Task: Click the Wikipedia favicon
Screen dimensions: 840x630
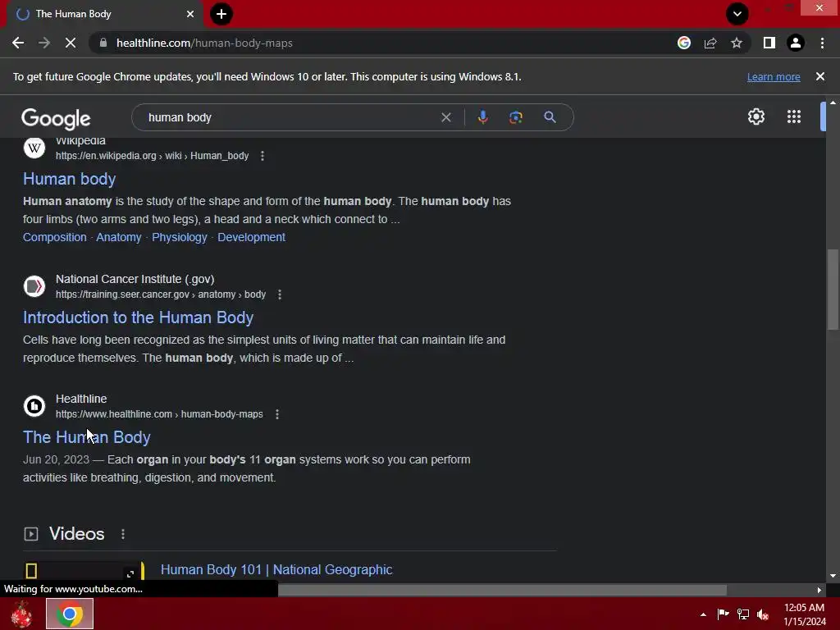Action: pos(34,148)
